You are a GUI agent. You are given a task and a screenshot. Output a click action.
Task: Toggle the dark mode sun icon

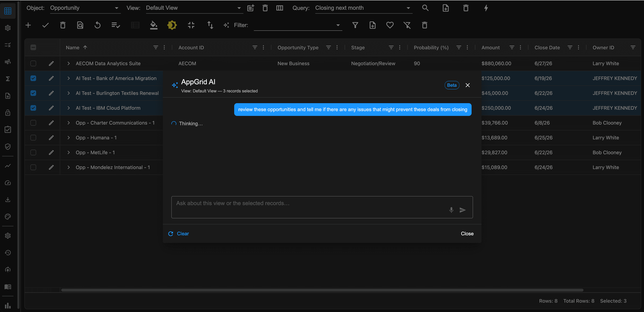(172, 25)
